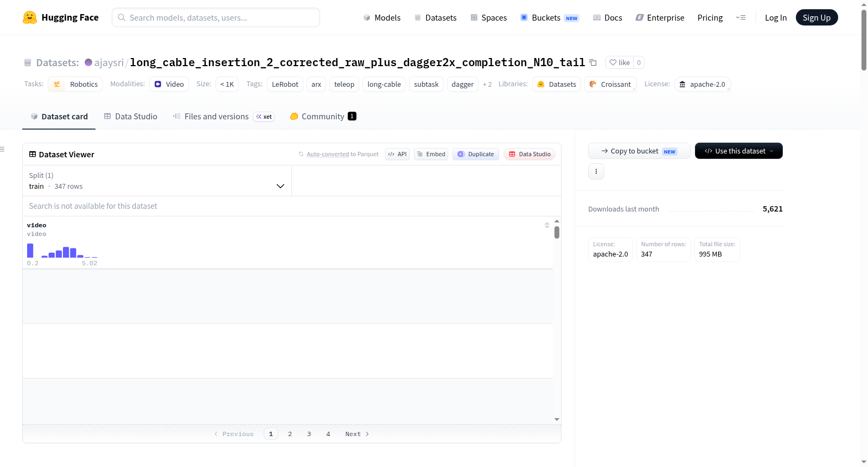Click the Community discussion count badge
Image resolution: width=868 pixels, height=467 pixels.
(352, 116)
